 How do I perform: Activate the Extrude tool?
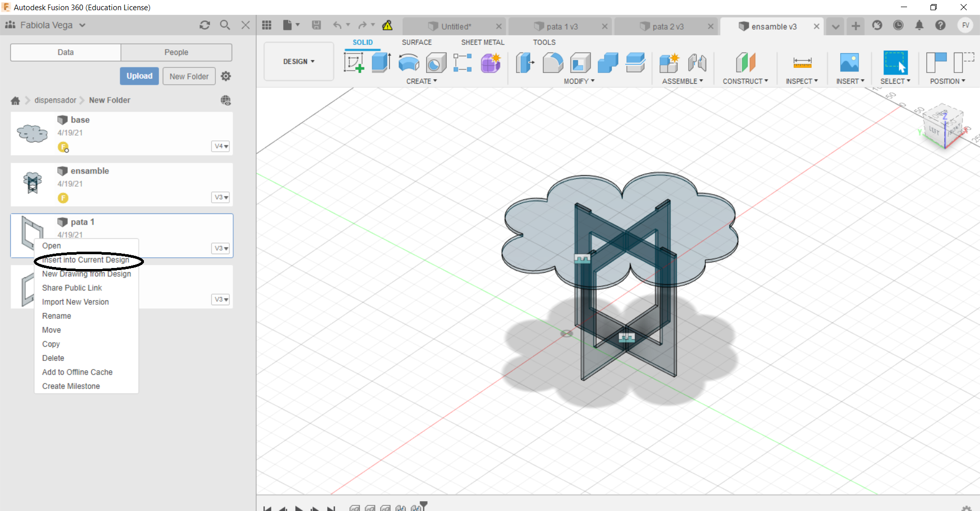point(381,62)
